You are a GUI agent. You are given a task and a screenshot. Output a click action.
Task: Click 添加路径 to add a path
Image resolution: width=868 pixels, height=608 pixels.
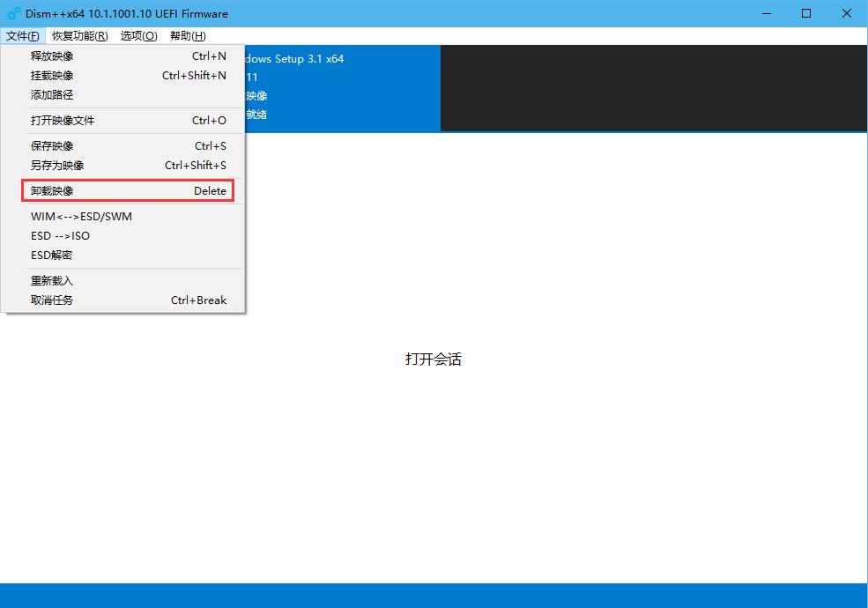click(x=53, y=94)
